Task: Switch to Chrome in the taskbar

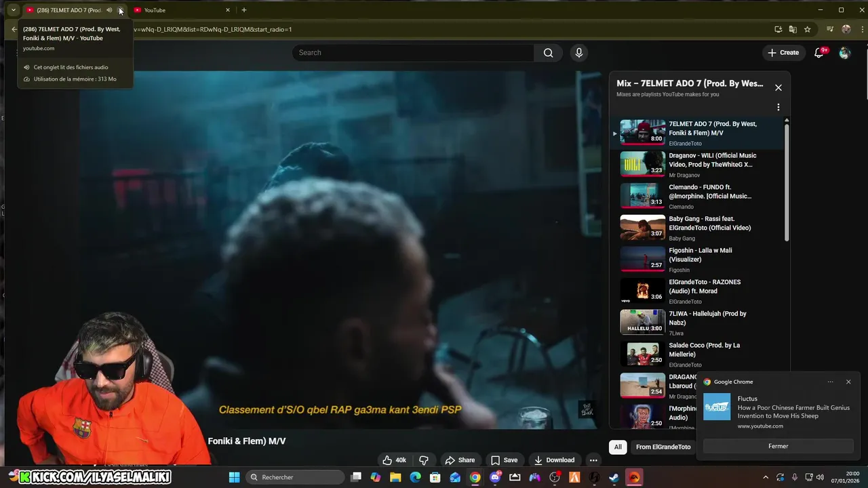Action: pos(475,477)
